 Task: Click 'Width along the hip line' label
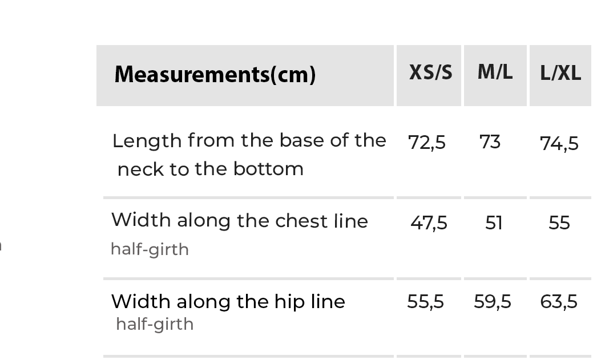click(x=228, y=301)
